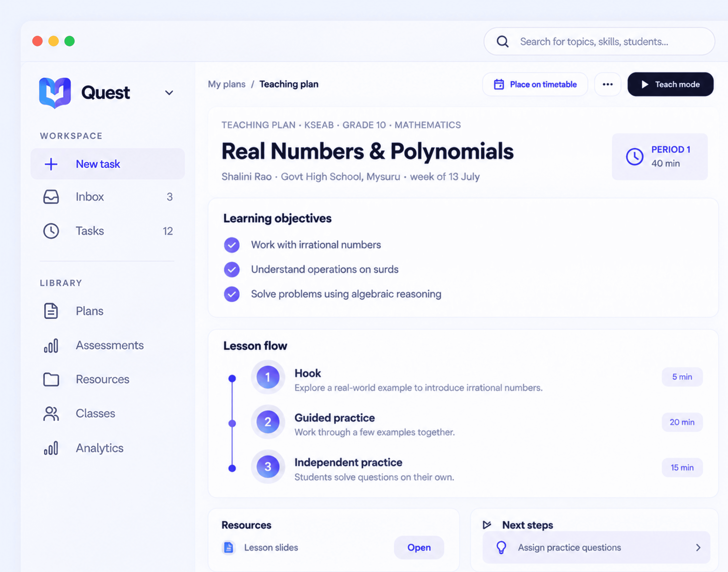
Task: Click the search magnifier icon
Action: [502, 41]
